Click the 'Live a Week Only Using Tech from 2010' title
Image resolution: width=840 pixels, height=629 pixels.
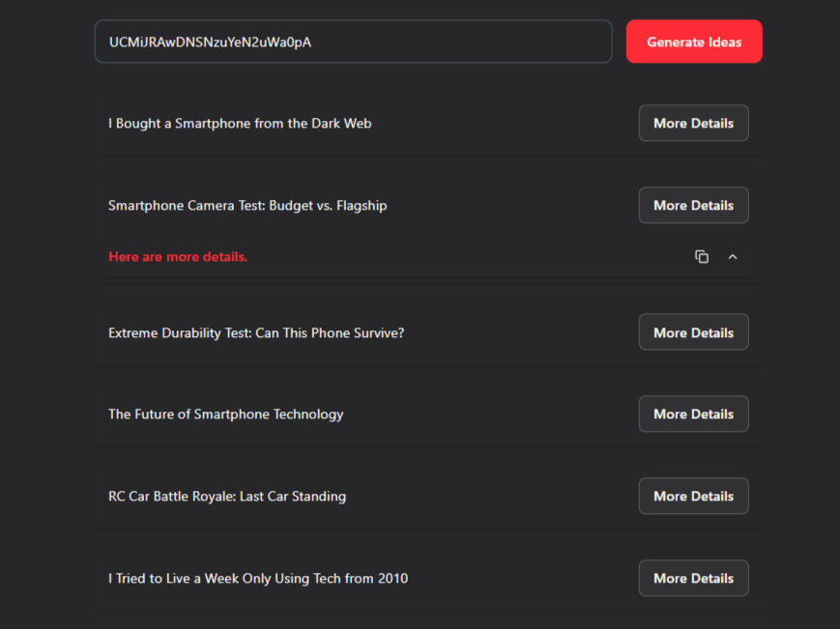[x=258, y=579]
